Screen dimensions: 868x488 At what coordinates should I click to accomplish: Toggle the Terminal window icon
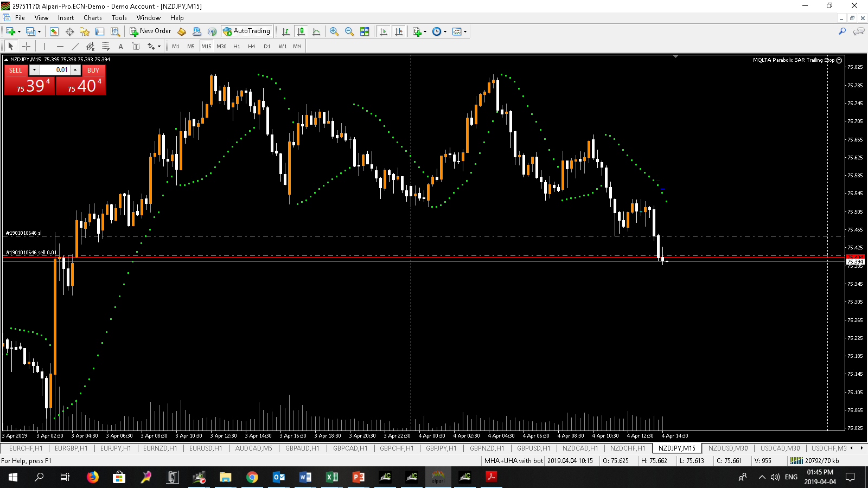[100, 31]
